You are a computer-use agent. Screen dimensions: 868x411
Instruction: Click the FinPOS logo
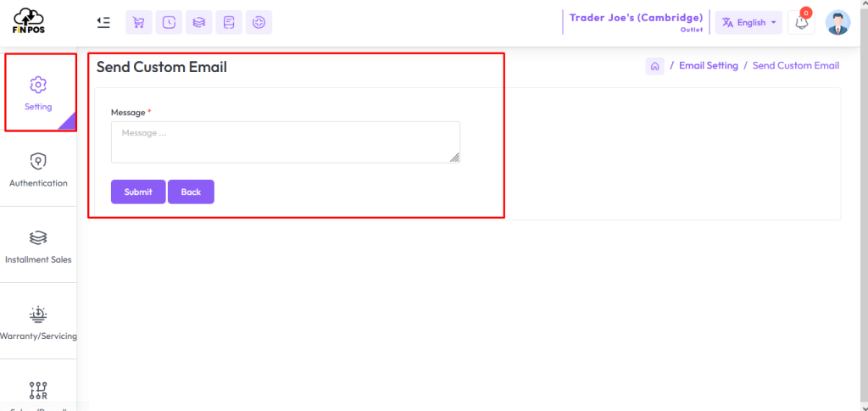point(28,22)
